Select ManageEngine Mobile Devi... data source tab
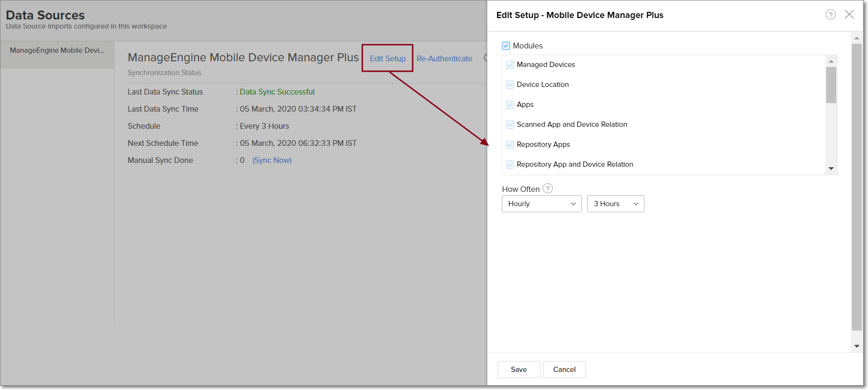 click(x=57, y=50)
